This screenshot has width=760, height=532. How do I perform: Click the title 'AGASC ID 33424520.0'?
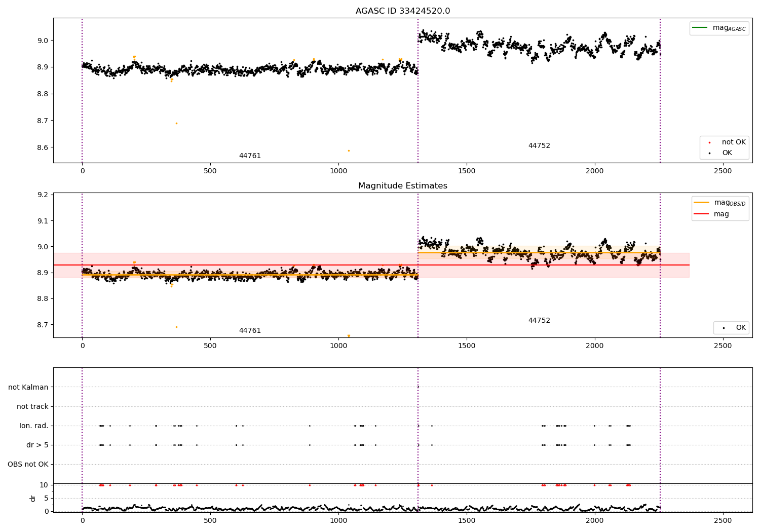click(x=403, y=11)
